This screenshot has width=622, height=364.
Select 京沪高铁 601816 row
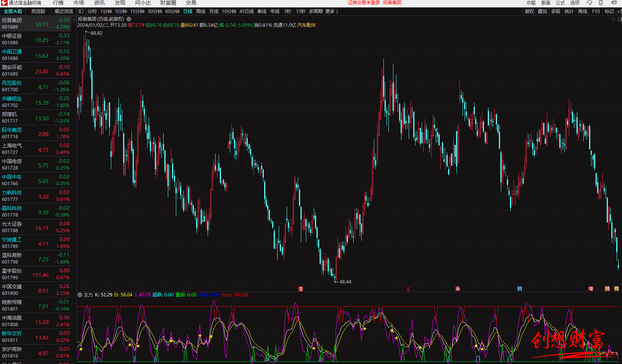click(36, 352)
